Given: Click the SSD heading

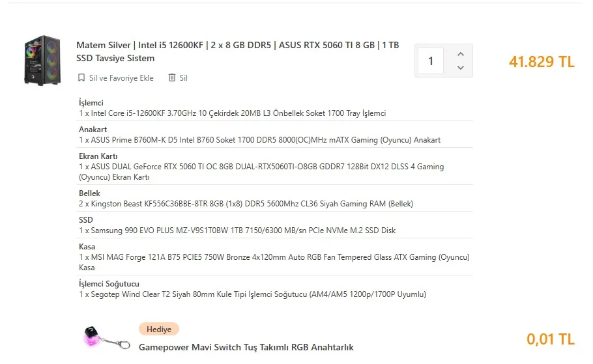Looking at the screenshot, I should point(86,219).
